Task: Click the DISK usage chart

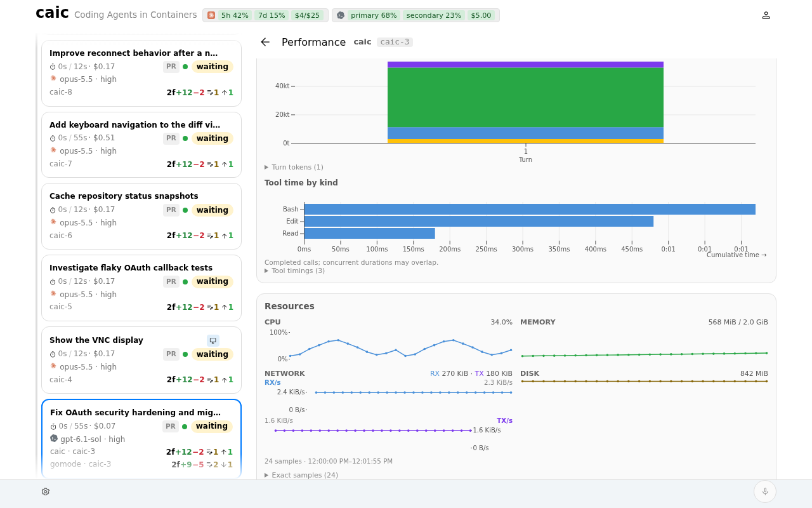Action: 644,381
